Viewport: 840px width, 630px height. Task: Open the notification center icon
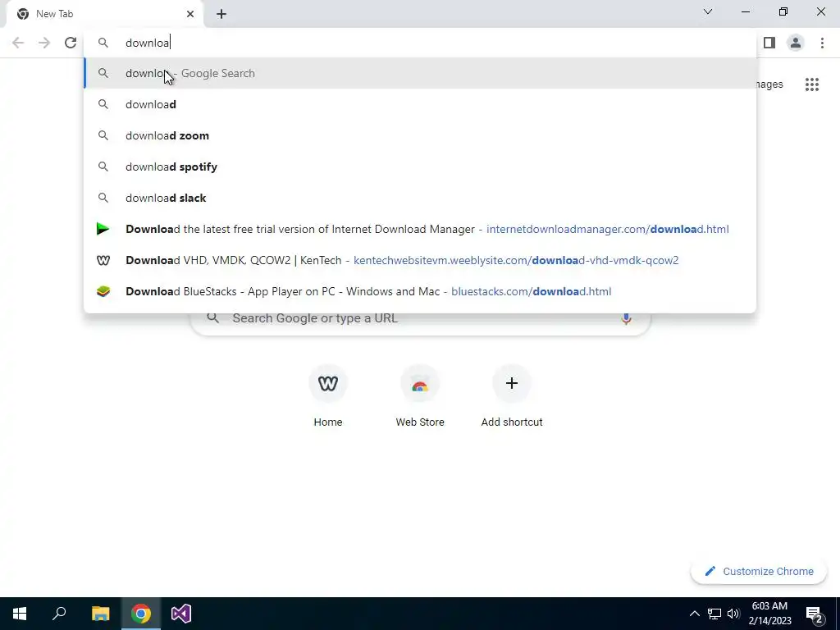(x=815, y=615)
